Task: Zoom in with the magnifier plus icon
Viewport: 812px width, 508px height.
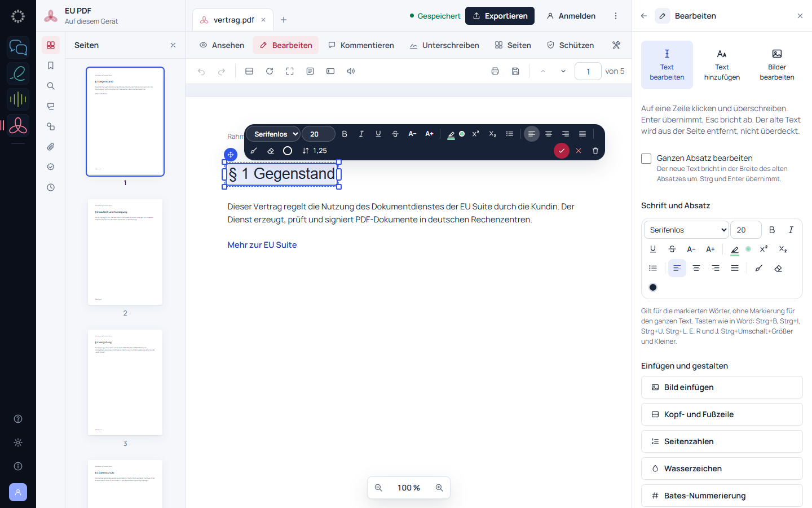Action: point(439,488)
